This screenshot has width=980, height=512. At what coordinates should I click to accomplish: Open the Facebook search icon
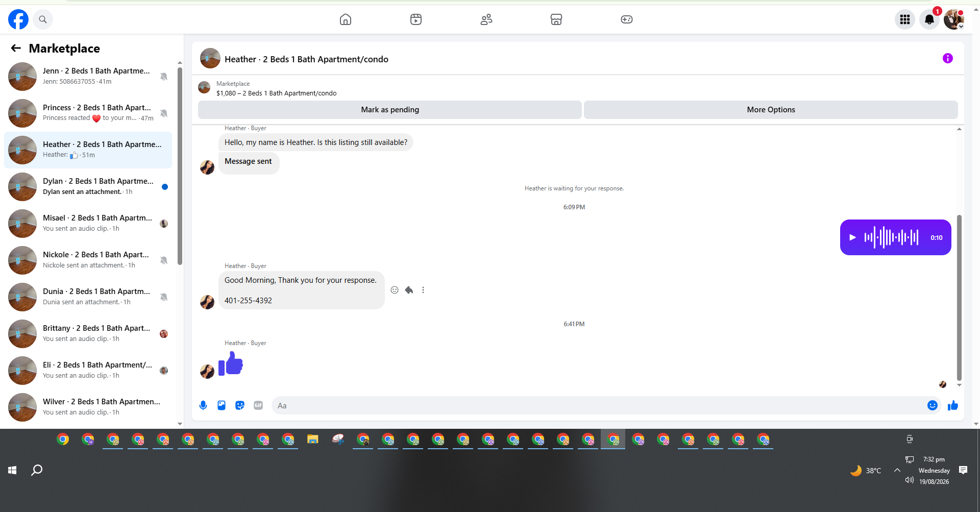(x=43, y=19)
